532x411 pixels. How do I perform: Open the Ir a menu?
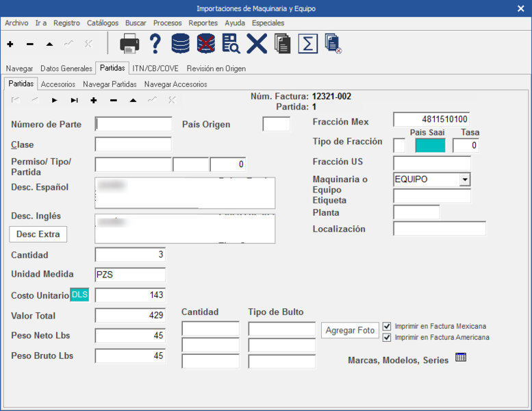(40, 23)
